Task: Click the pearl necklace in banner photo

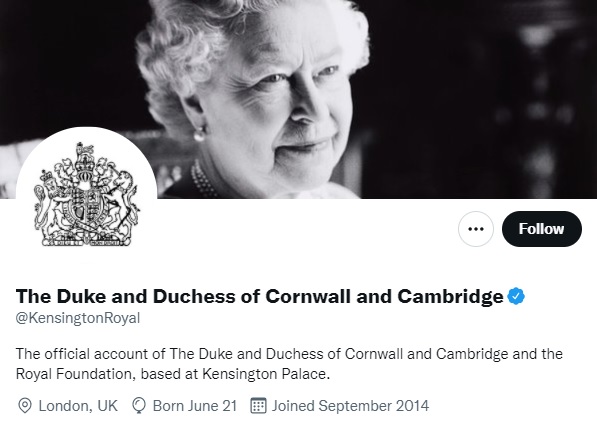Action: (203, 180)
